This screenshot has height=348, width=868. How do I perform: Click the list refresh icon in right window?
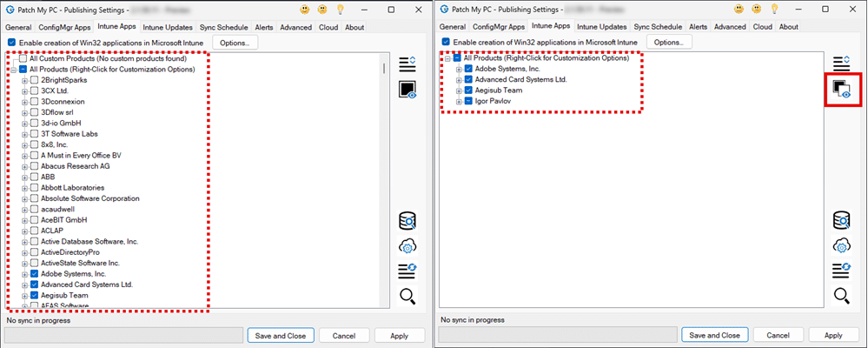click(x=840, y=271)
